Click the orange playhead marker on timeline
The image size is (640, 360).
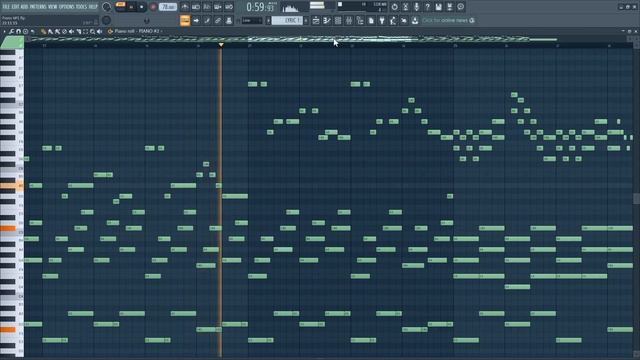[221, 44]
